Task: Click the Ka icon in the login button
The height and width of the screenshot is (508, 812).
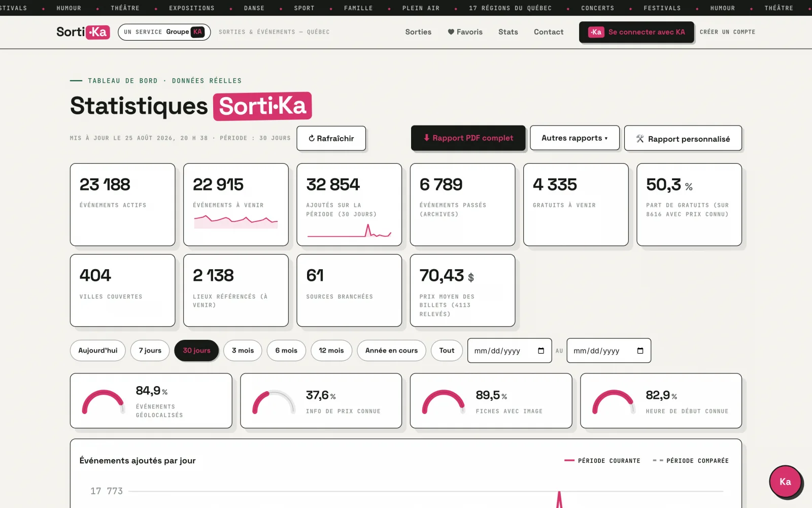Action: [596, 32]
